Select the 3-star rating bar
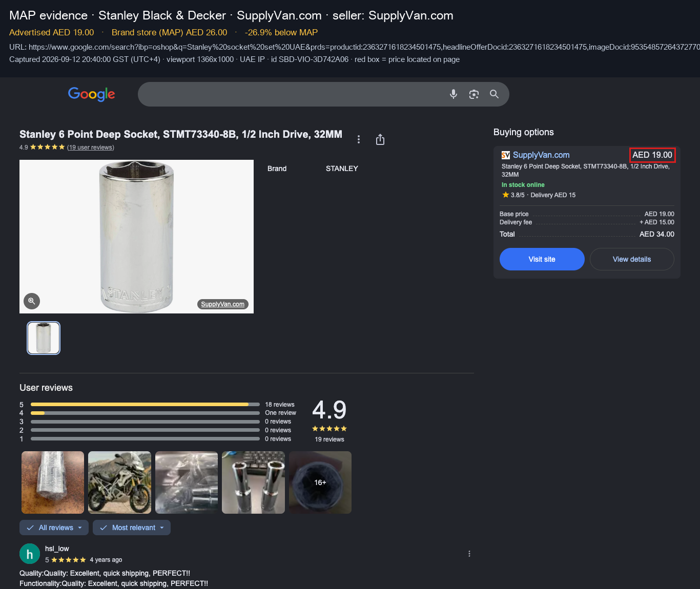Screen dimensions: 700x589 [x=145, y=422]
